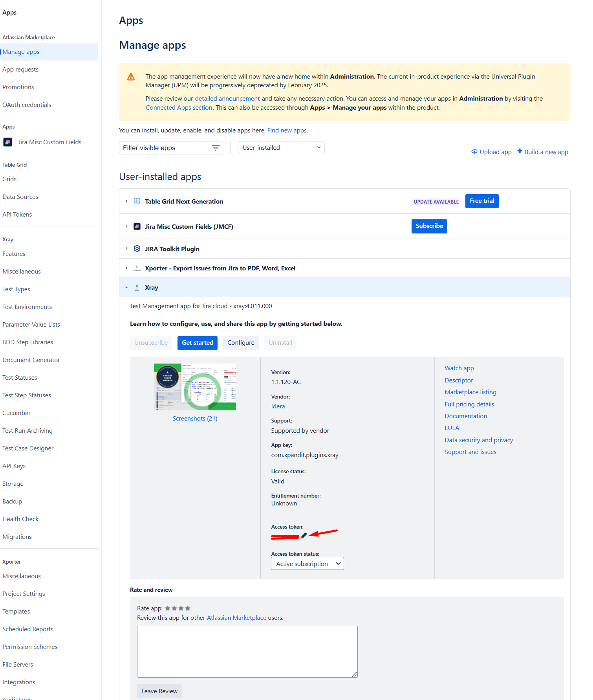The height and width of the screenshot is (700, 593).
Task: Click the Subscribe button for JMCF
Action: click(429, 226)
